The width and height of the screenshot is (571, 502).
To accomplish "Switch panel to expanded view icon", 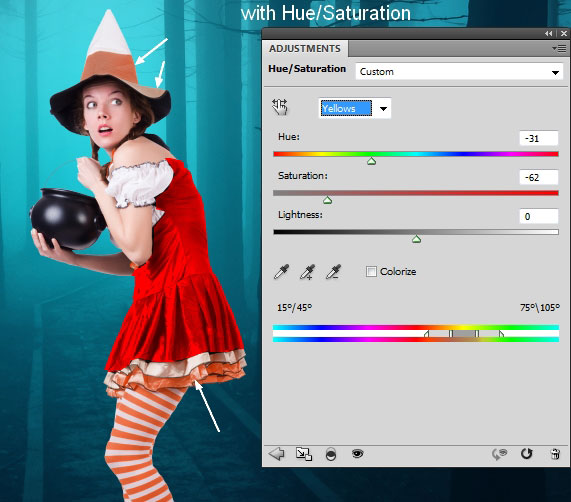I will (x=304, y=454).
